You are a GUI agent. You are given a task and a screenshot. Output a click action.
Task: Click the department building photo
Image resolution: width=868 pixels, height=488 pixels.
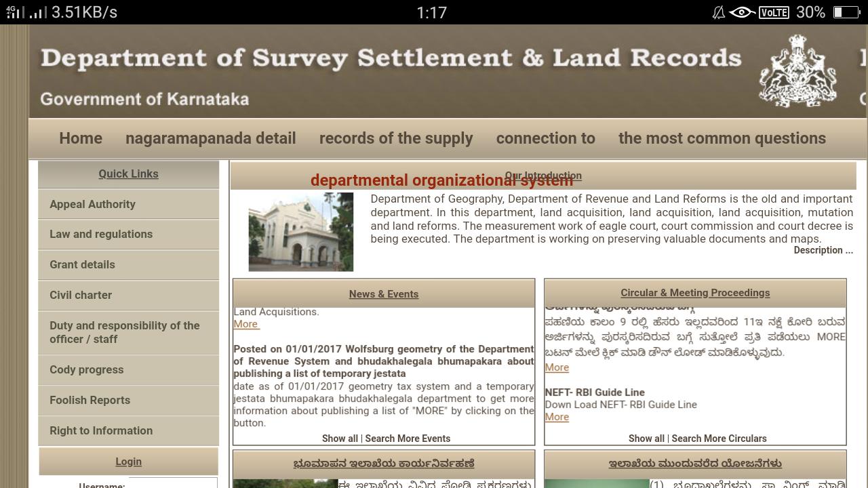(301, 232)
